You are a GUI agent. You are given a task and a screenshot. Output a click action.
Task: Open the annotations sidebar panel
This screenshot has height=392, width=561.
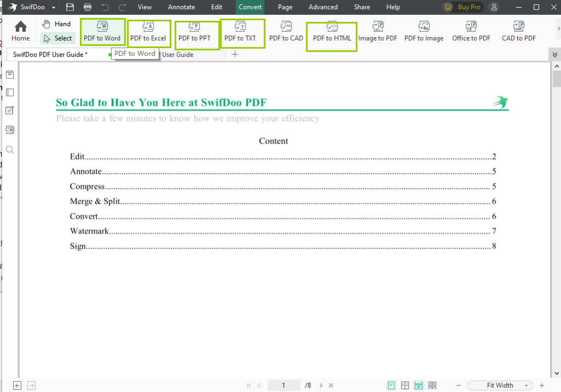(10, 111)
